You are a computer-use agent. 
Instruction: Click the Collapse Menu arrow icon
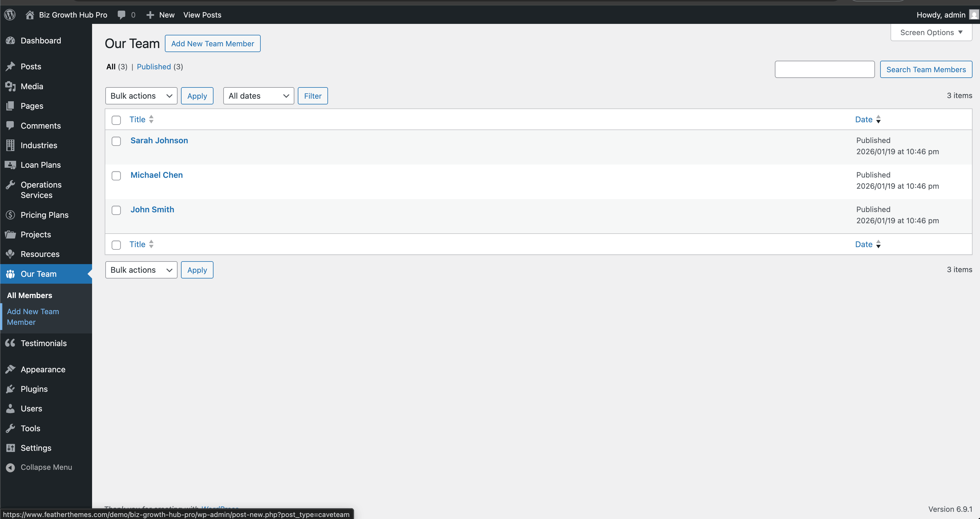[10, 467]
